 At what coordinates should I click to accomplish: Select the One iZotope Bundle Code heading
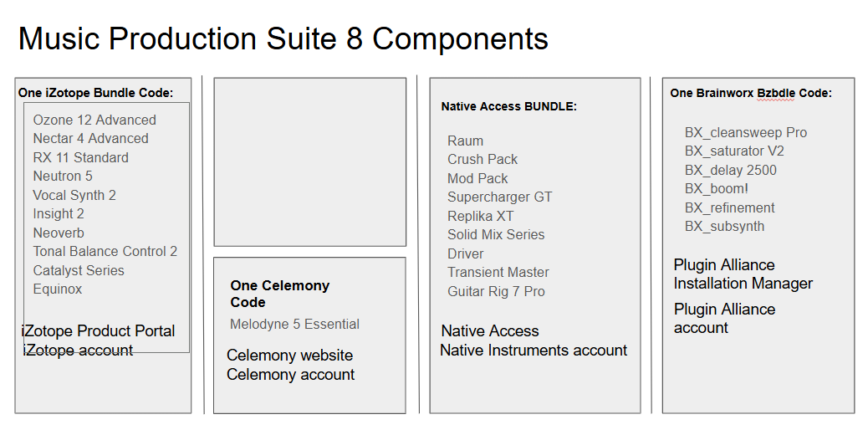(x=95, y=93)
